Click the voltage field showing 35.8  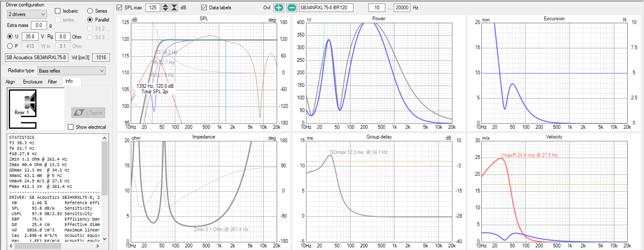point(30,37)
